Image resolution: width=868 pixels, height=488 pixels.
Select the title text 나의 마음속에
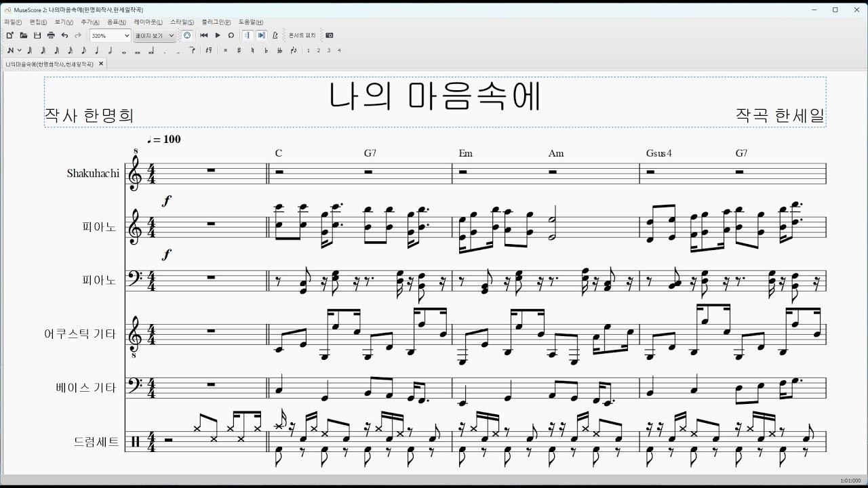[x=435, y=96]
